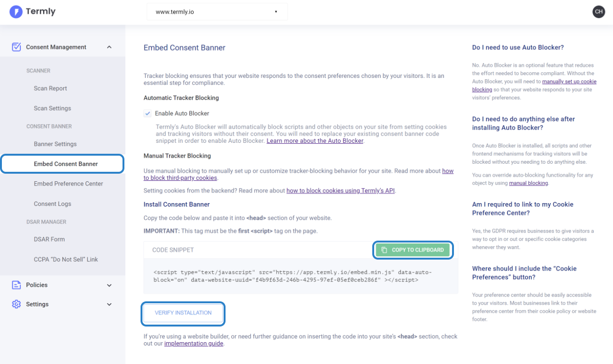This screenshot has width=613, height=364.
Task: Open manually set up cookie blocking link
Action: click(569, 82)
